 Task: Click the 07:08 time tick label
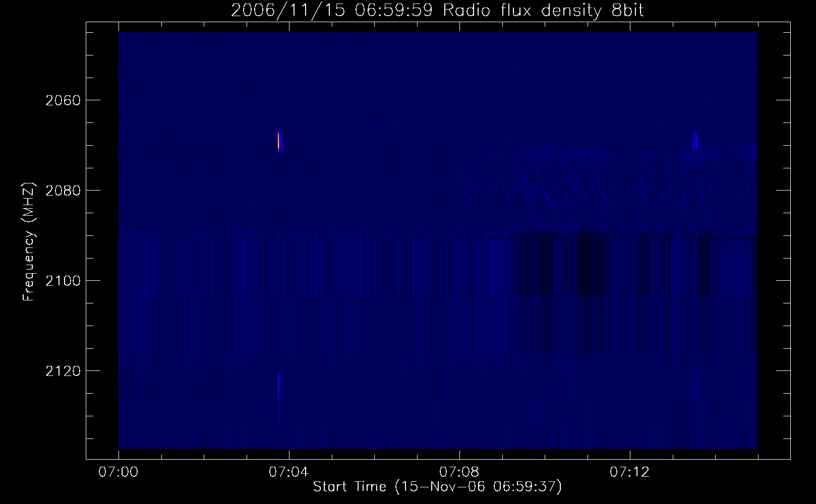point(459,472)
